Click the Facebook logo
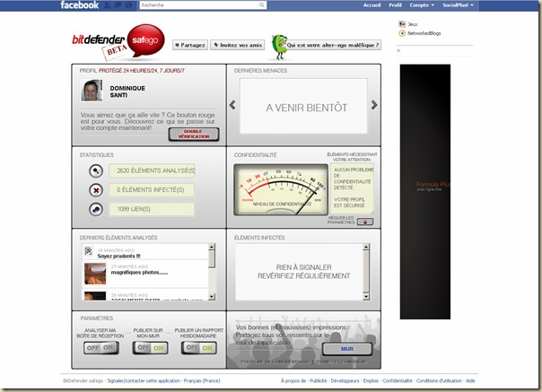The image size is (542, 392). tap(80, 5)
